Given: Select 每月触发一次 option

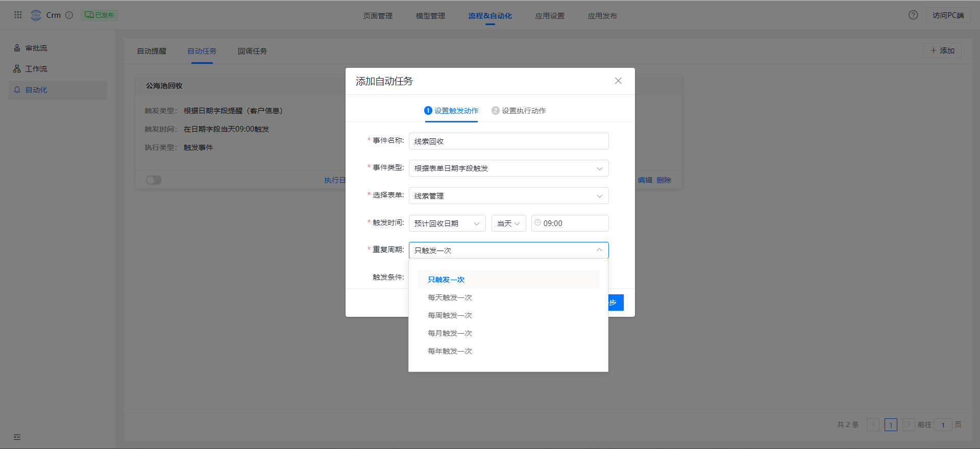Looking at the screenshot, I should (508, 333).
